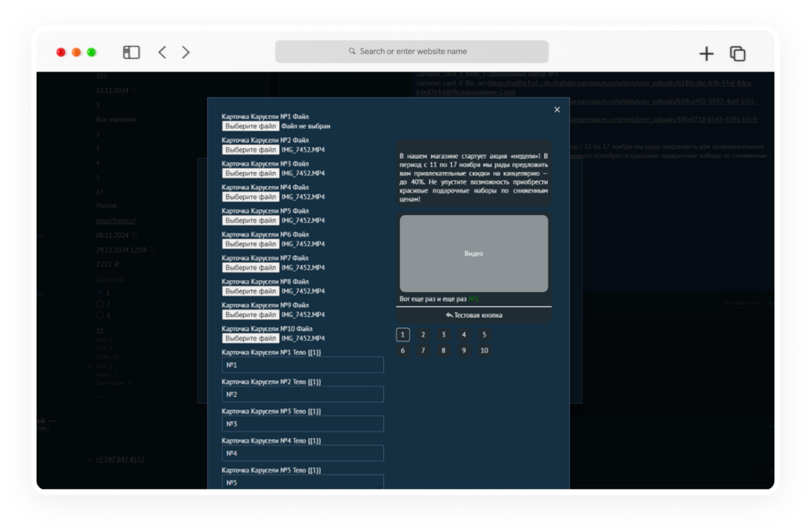The image size is (811, 532).
Task: Choose file for Карточка Карусели №1
Action: [251, 126]
